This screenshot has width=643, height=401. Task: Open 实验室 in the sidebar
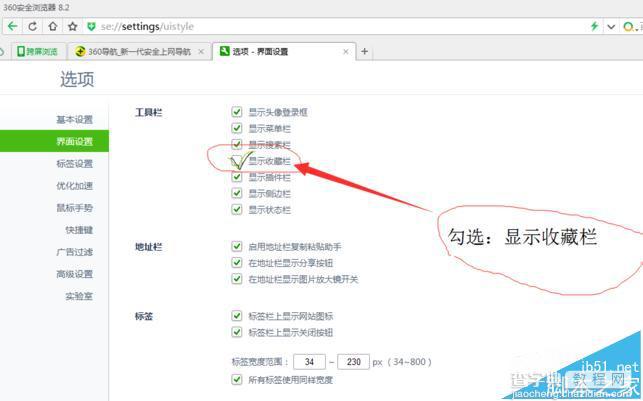[79, 296]
